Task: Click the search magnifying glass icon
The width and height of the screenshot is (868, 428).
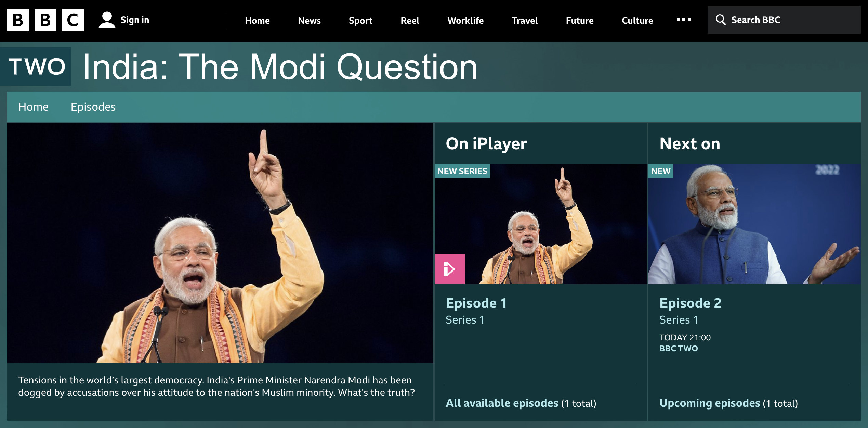Action: pyautogui.click(x=721, y=20)
